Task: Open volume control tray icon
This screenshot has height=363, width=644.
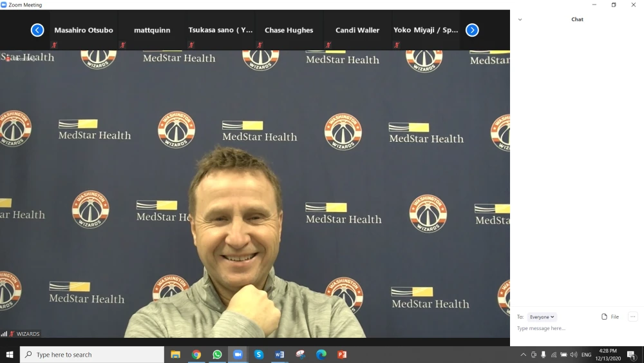Action: tap(574, 355)
